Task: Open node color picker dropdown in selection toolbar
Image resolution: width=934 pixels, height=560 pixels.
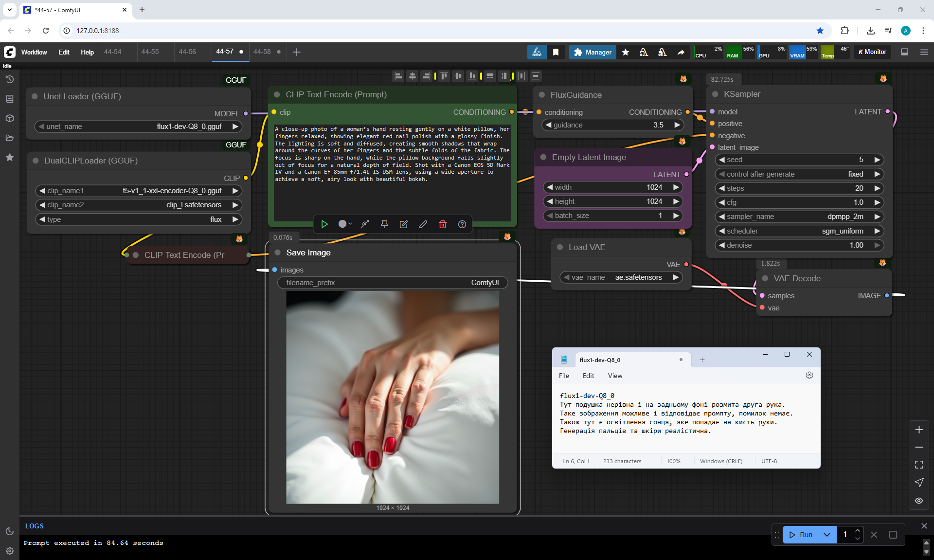Action: pyautogui.click(x=345, y=224)
